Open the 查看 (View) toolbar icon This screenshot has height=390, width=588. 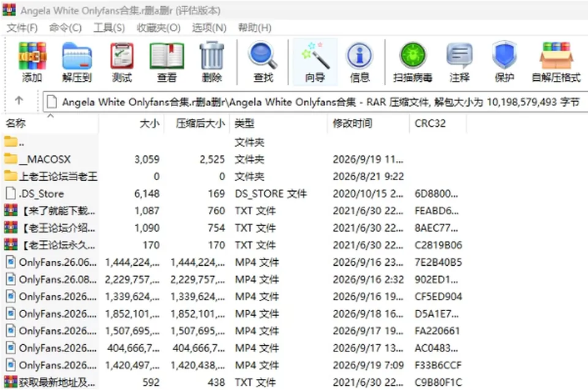pyautogui.click(x=167, y=56)
